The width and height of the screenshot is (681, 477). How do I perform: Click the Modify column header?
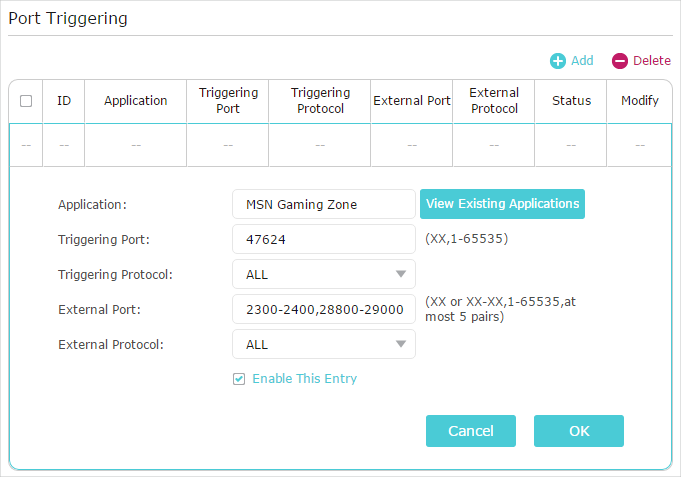pos(640,101)
